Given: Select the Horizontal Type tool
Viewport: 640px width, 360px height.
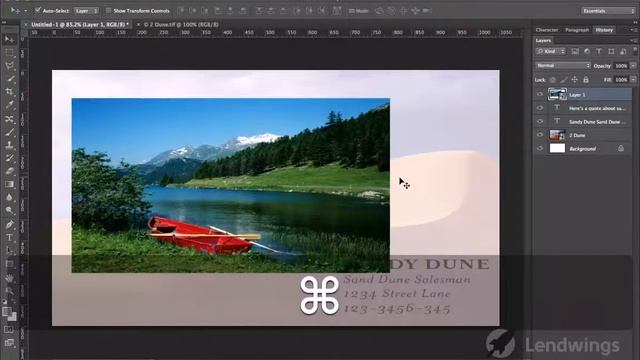Looking at the screenshot, I should tap(9, 238).
